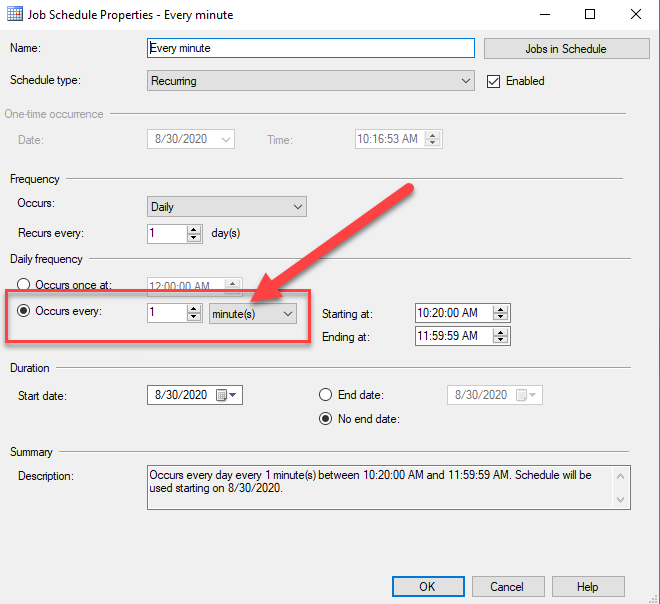660x604 pixels.
Task: Select the No end date radio option
Action: pos(326,419)
